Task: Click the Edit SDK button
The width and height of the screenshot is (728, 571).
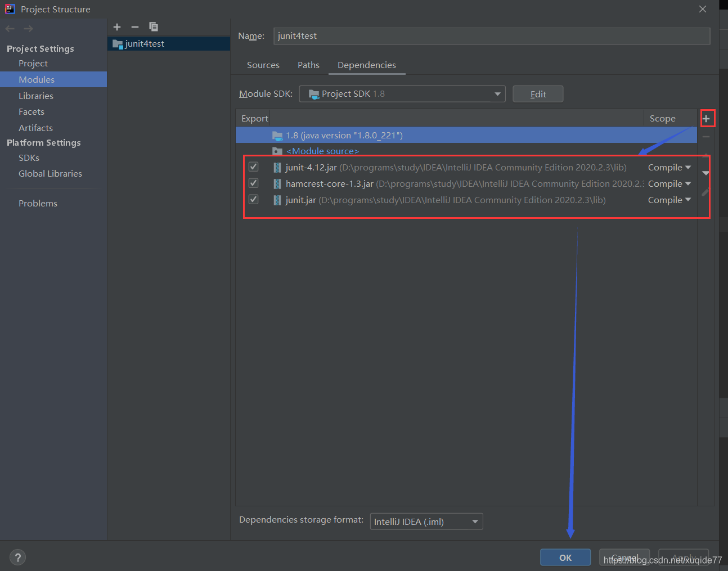Action: click(x=538, y=94)
